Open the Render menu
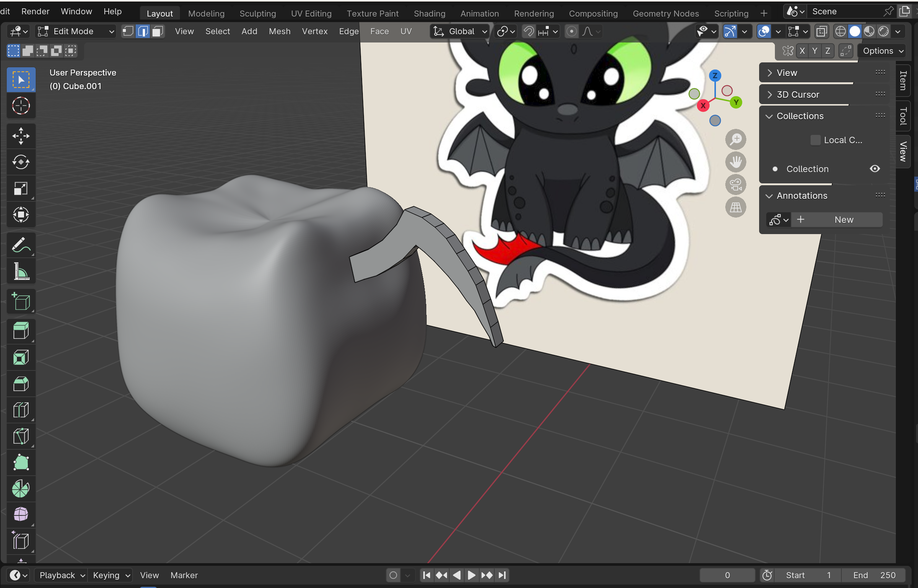This screenshot has width=918, height=588. pos(35,11)
